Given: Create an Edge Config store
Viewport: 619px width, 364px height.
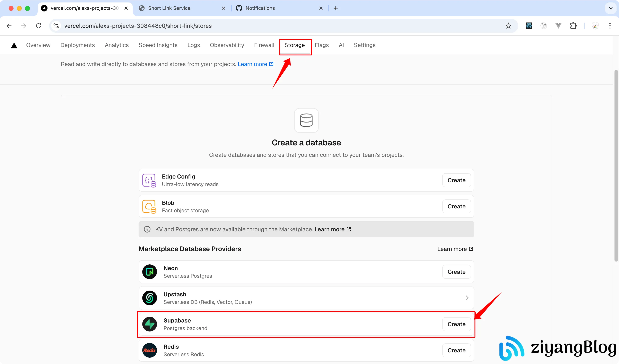Looking at the screenshot, I should [456, 180].
